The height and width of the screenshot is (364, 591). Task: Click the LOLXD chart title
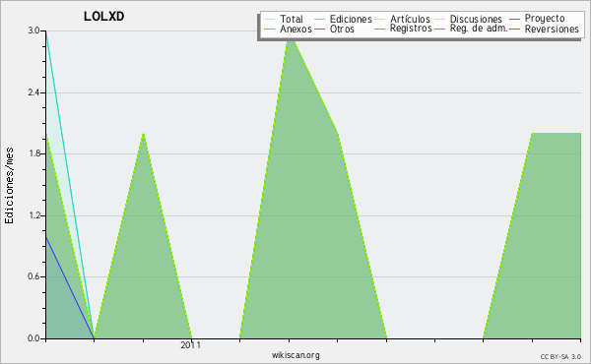[104, 16]
